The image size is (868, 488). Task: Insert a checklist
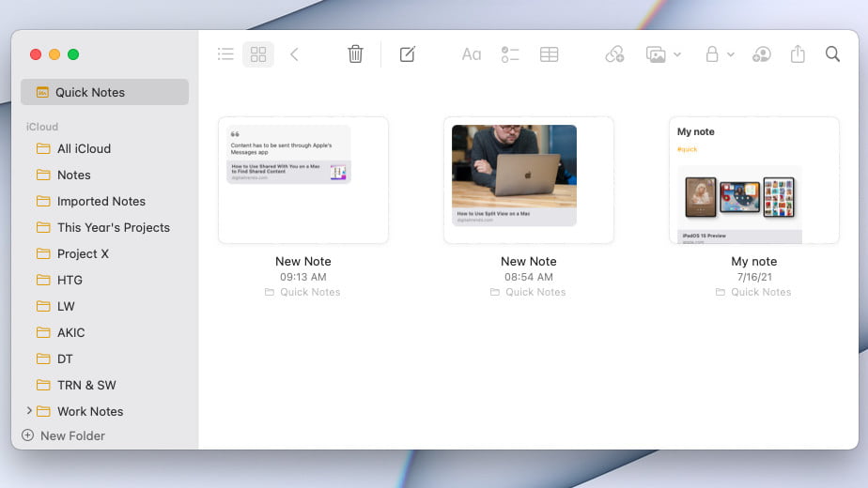(510, 54)
